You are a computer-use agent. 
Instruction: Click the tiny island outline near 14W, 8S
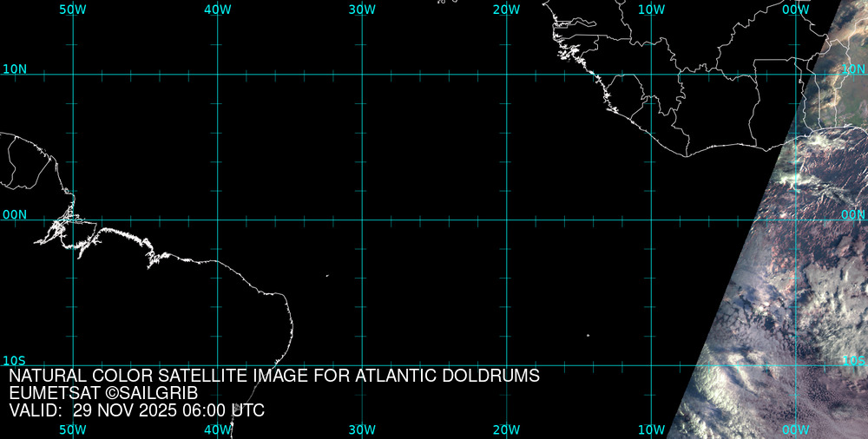click(588, 335)
